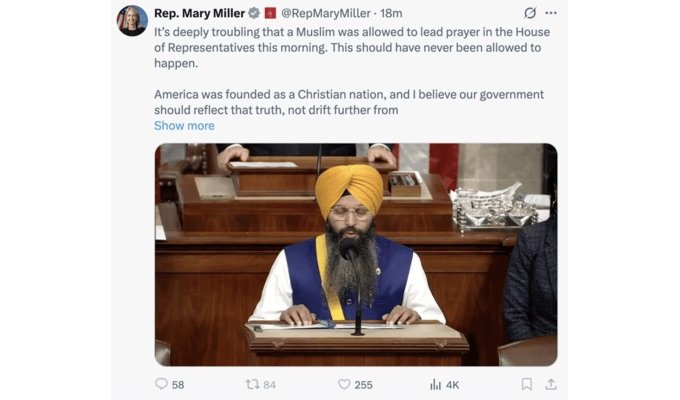680x400 pixels.
Task: Expand the tweet with Show more
Action: click(x=184, y=126)
